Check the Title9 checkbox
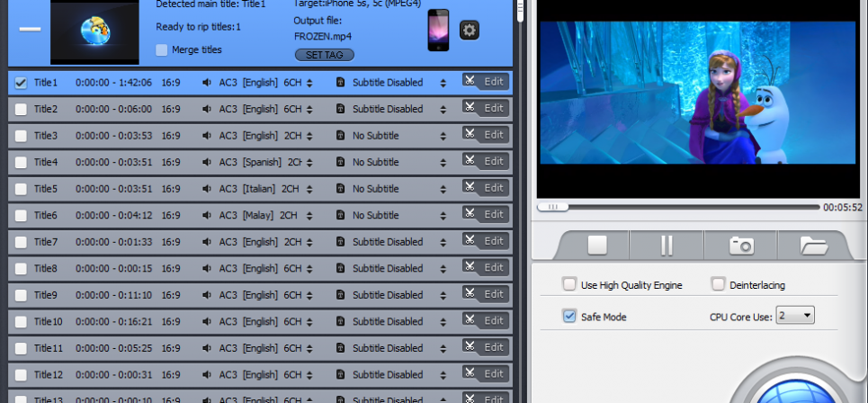This screenshot has width=868, height=403. click(x=21, y=296)
